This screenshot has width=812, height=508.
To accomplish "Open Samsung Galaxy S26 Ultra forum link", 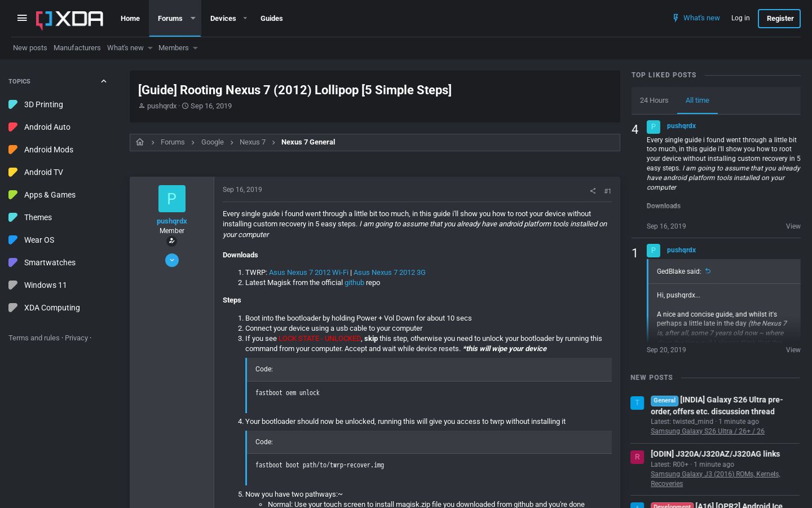I will click(708, 431).
